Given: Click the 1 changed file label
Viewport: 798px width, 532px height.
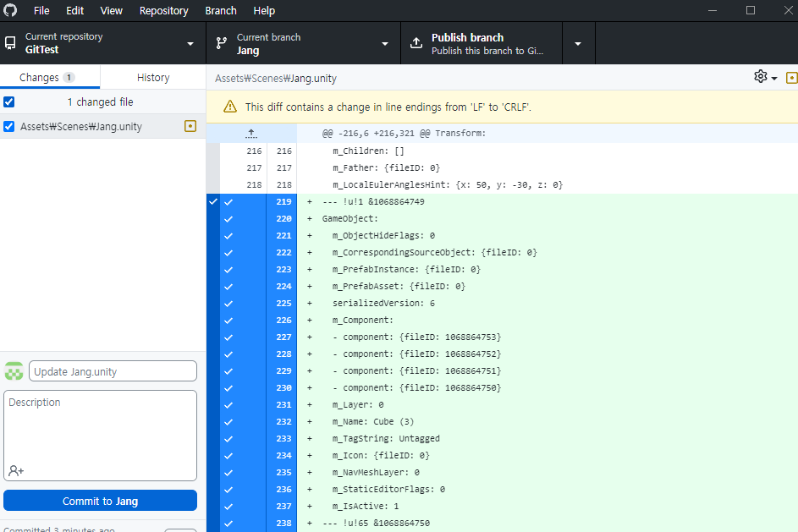Looking at the screenshot, I should [x=100, y=101].
